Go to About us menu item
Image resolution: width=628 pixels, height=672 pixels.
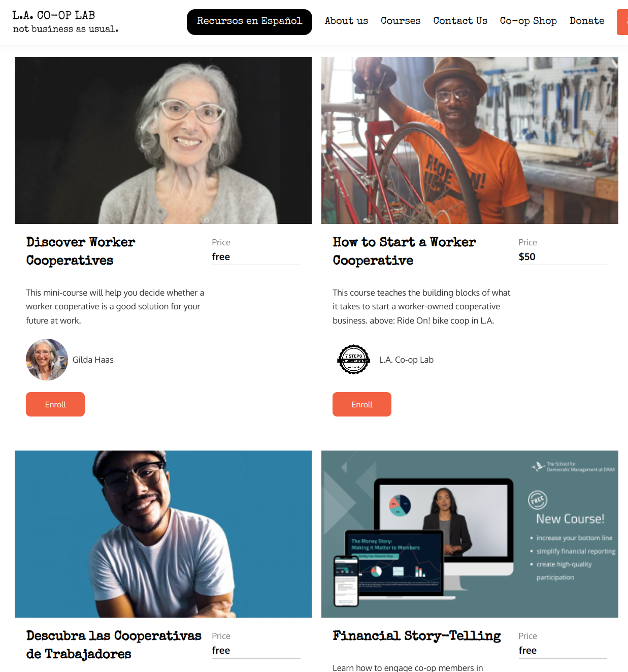pyautogui.click(x=346, y=21)
